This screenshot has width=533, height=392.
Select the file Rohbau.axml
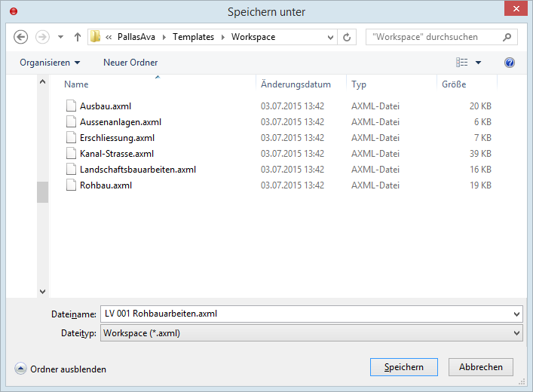tap(106, 185)
